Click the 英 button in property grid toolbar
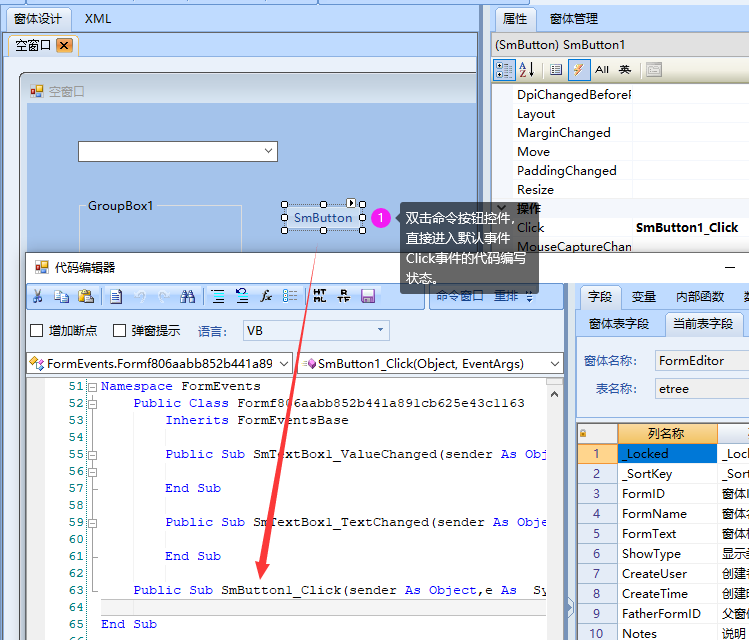Image resolution: width=749 pixels, height=640 pixels. click(x=625, y=70)
